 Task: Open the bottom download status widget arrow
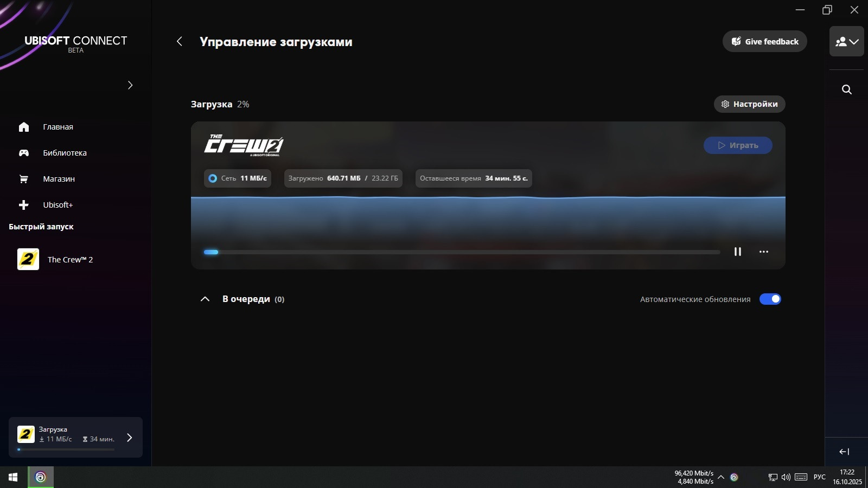(x=130, y=438)
